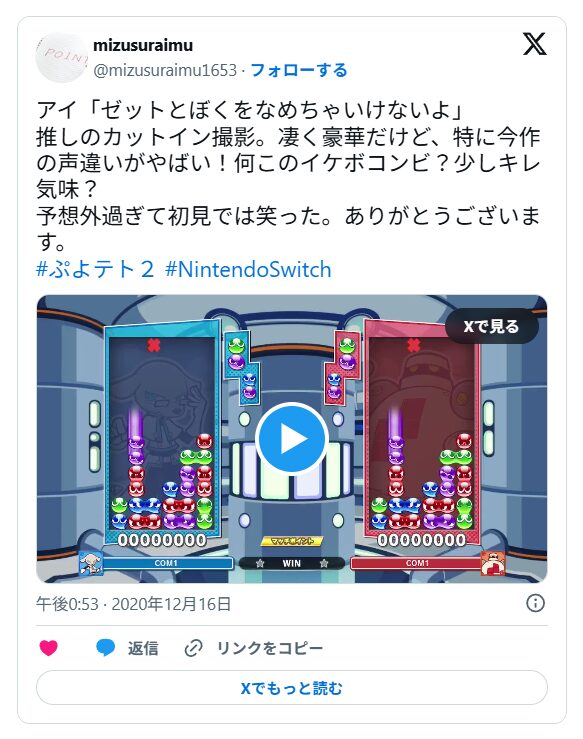Viewport: 583px width, 739px height.
Task: Click the リンクをコピー label
Action: pyautogui.click(x=270, y=648)
